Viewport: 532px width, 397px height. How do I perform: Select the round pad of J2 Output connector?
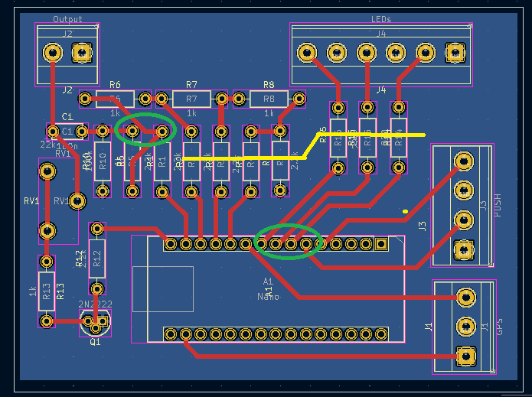(53, 53)
